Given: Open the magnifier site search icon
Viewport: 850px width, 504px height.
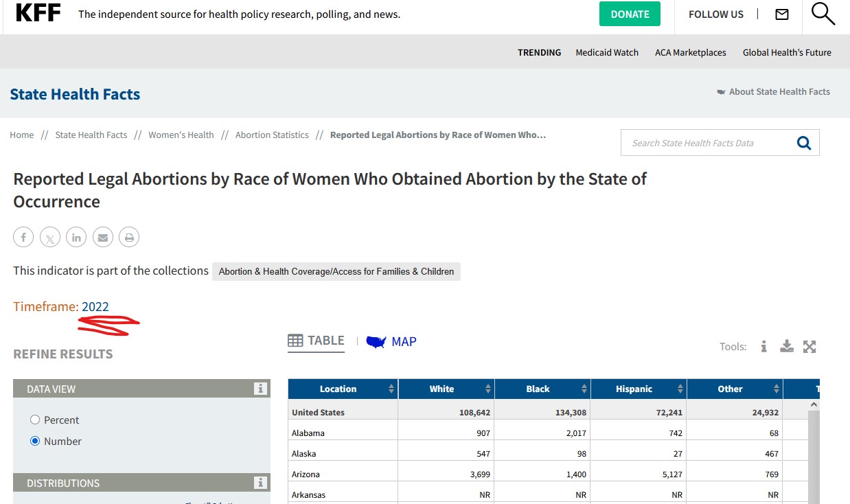Looking at the screenshot, I should [x=823, y=14].
